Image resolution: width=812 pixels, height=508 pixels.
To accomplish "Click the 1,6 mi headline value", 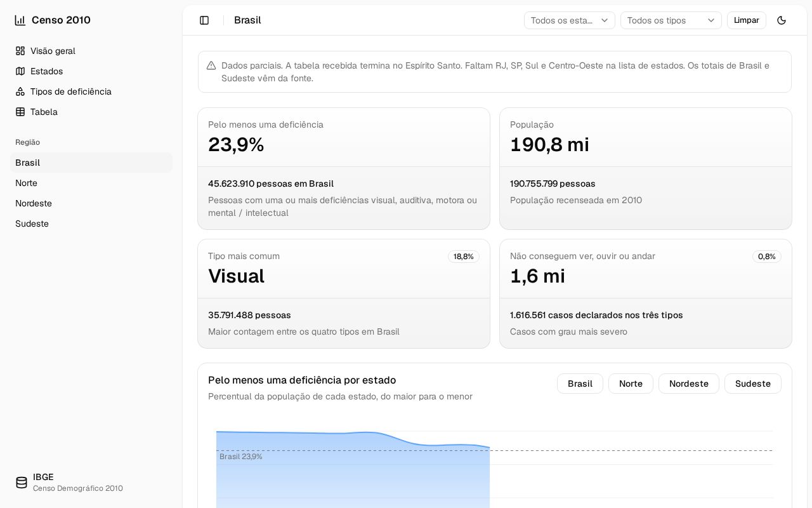I will click(x=537, y=276).
